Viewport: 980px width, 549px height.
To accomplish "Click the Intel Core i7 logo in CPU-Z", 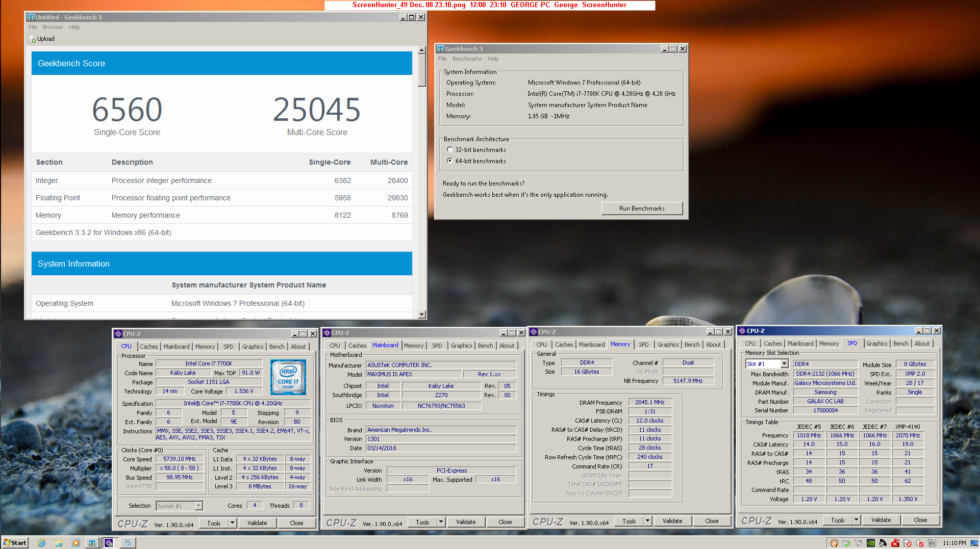I will [288, 377].
